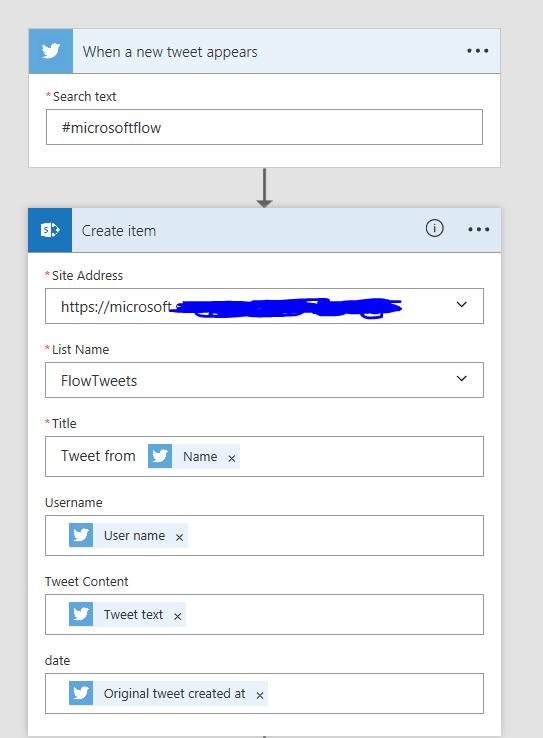Click the Twitter icon on User name token
Image resolution: width=543 pixels, height=738 pixels.
[81, 535]
